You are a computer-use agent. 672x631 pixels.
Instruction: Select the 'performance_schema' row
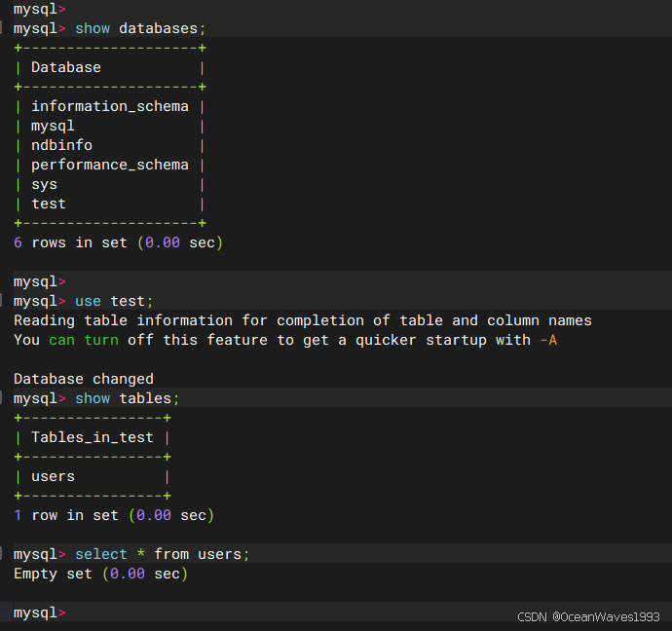point(110,165)
